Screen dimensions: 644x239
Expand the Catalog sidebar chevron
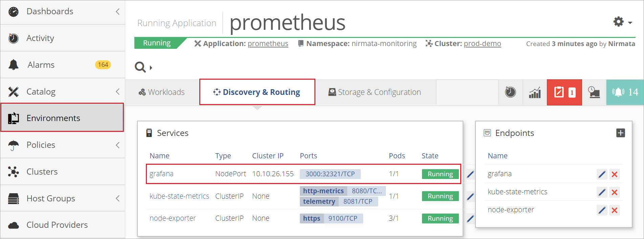click(117, 92)
